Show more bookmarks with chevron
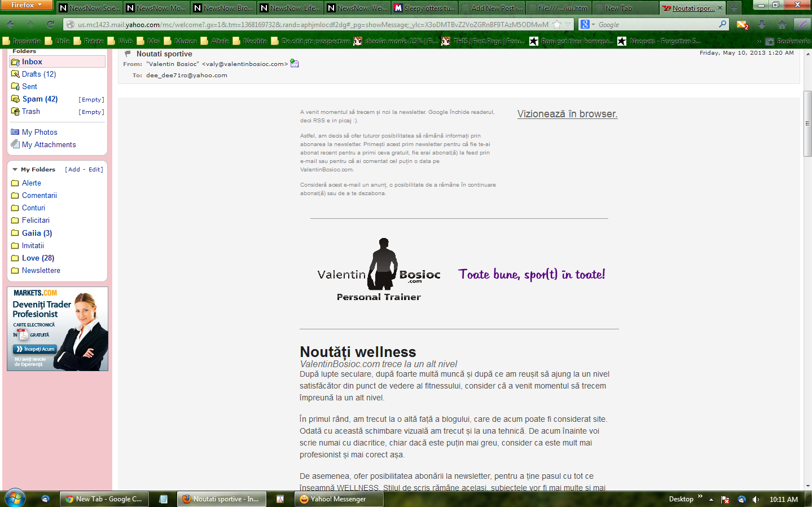The image size is (812, 507). [759, 41]
